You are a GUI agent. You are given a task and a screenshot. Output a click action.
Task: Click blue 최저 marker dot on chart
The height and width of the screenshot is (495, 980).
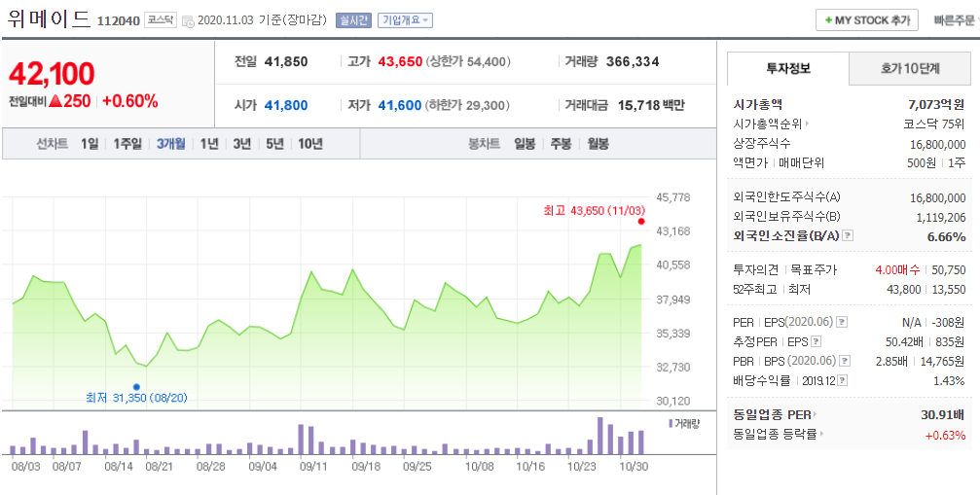(x=136, y=387)
